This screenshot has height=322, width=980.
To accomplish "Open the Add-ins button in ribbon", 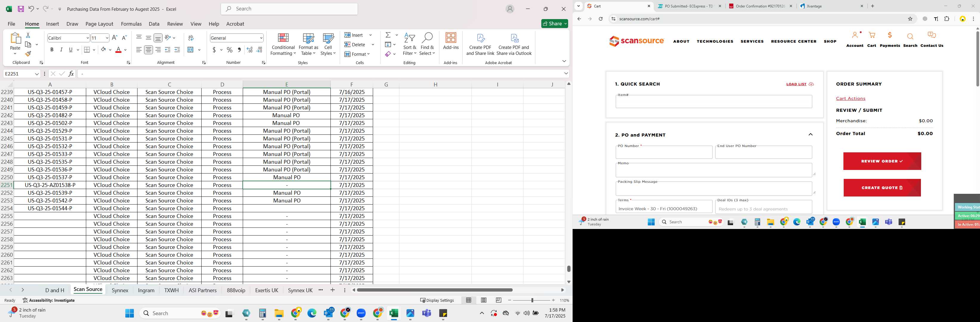I will [451, 41].
